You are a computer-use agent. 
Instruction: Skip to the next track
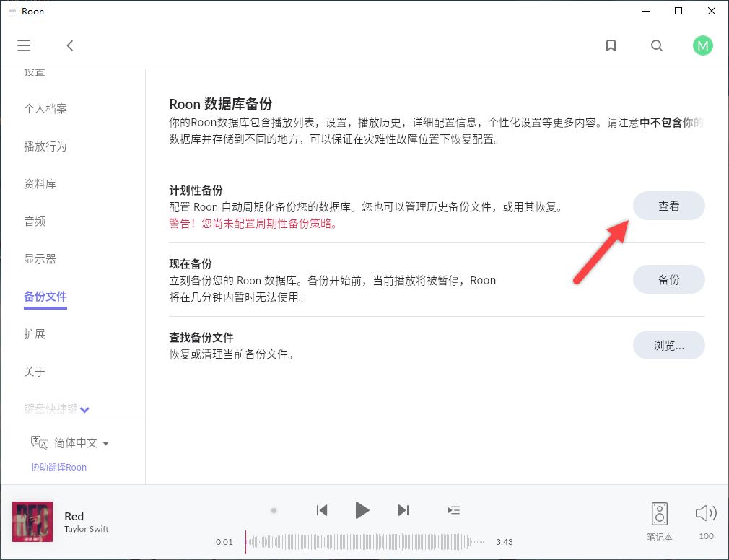point(403,510)
